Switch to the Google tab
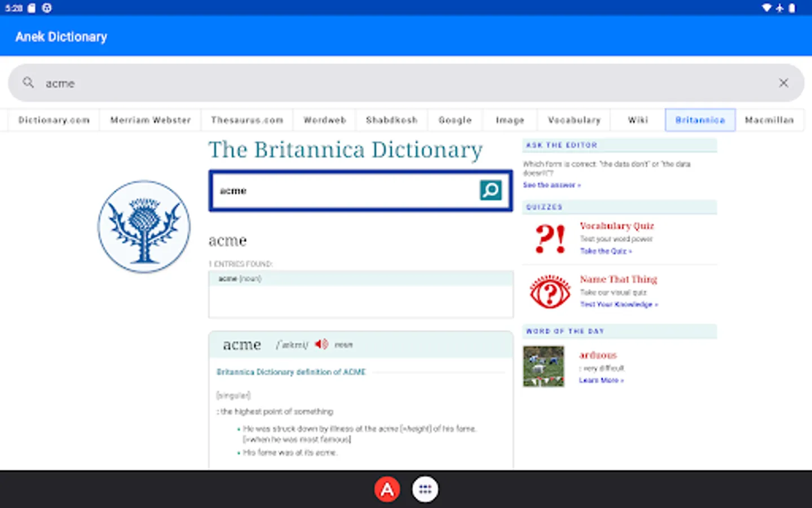Screen dimensions: 812x508 click(x=455, y=120)
